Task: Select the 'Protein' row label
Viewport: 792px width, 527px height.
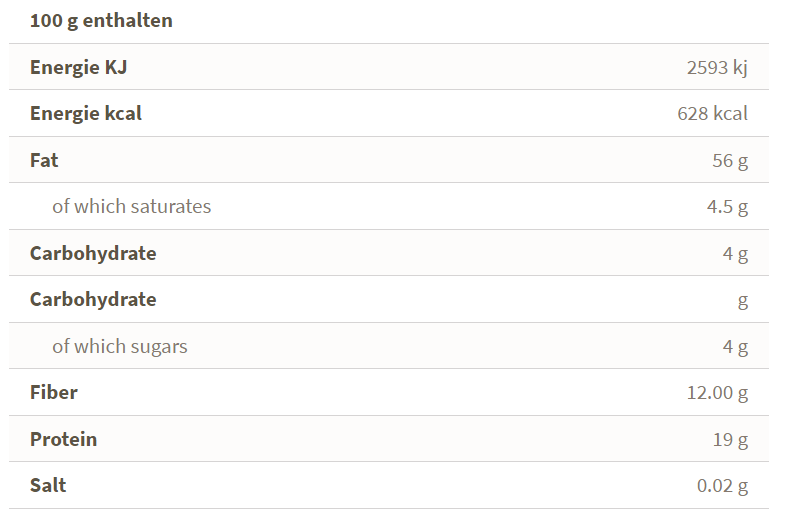Action: pyautogui.click(x=63, y=439)
